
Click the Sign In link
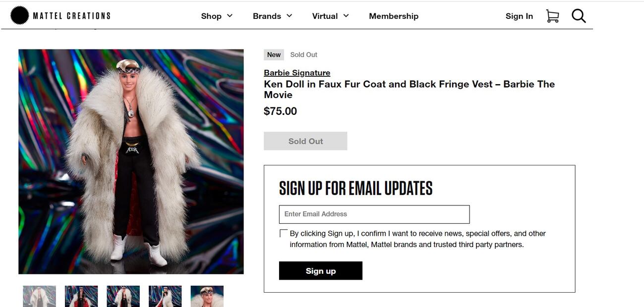click(x=519, y=16)
